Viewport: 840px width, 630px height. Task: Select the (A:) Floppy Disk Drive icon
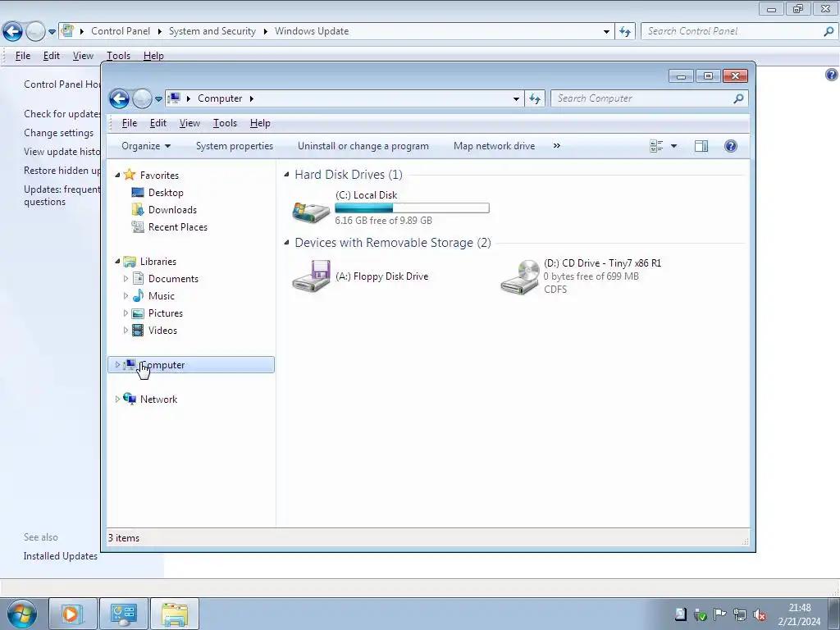pyautogui.click(x=311, y=276)
